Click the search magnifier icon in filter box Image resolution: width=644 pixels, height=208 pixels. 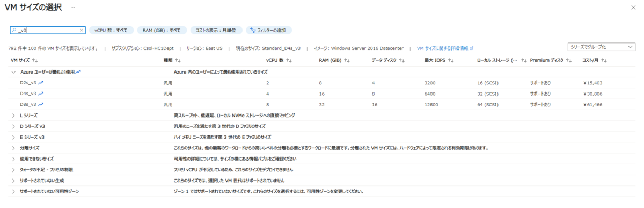click(x=14, y=31)
